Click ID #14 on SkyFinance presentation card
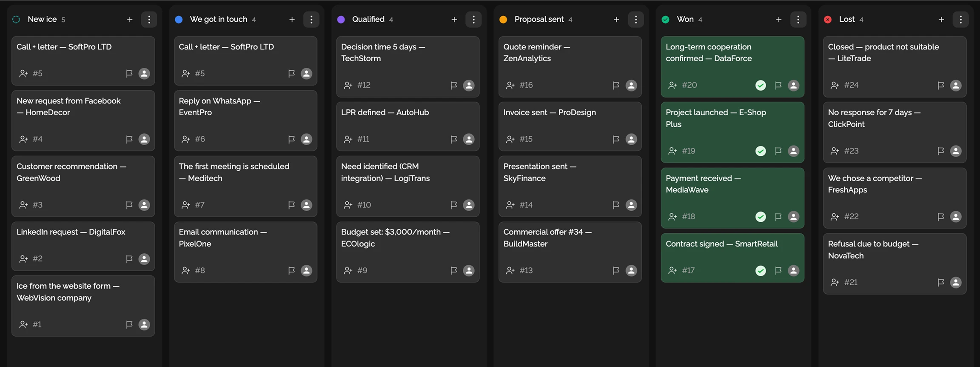The height and width of the screenshot is (367, 980). [x=526, y=205]
